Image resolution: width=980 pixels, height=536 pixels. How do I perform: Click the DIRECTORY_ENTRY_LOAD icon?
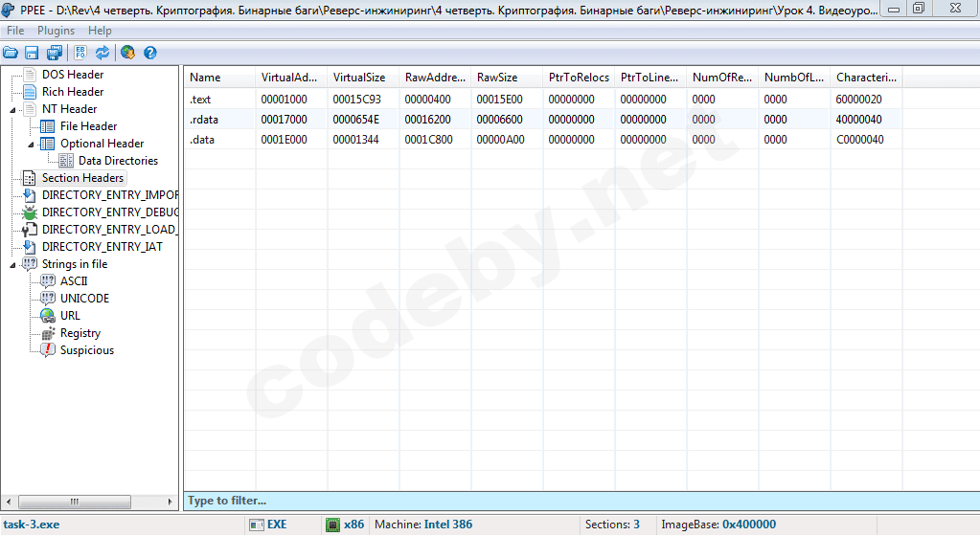(30, 230)
